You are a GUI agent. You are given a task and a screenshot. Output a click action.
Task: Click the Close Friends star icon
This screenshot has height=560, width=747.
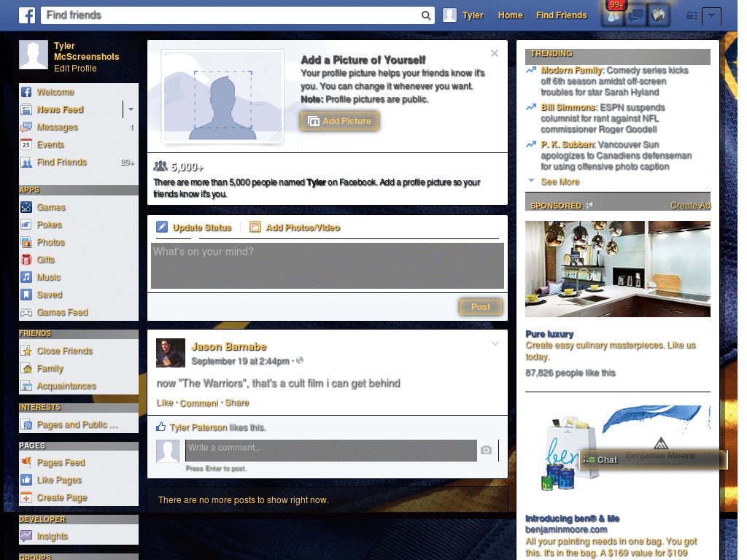point(26,351)
